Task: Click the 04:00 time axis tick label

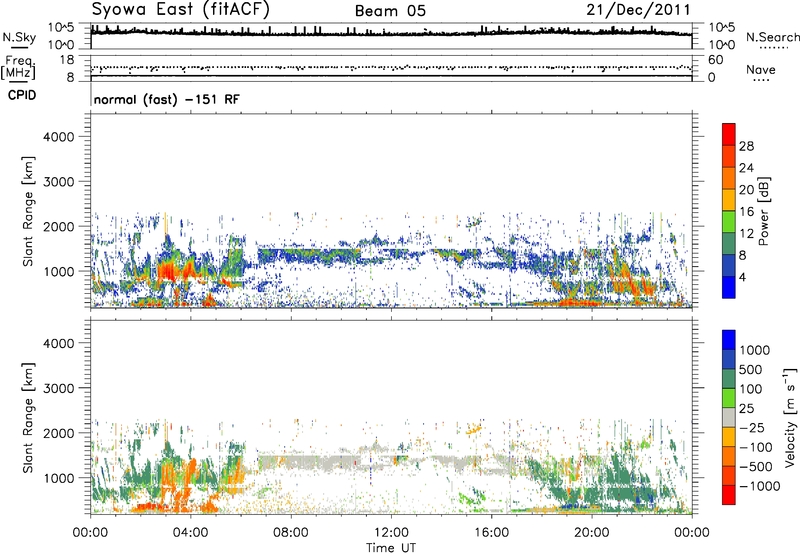Action: tap(190, 533)
